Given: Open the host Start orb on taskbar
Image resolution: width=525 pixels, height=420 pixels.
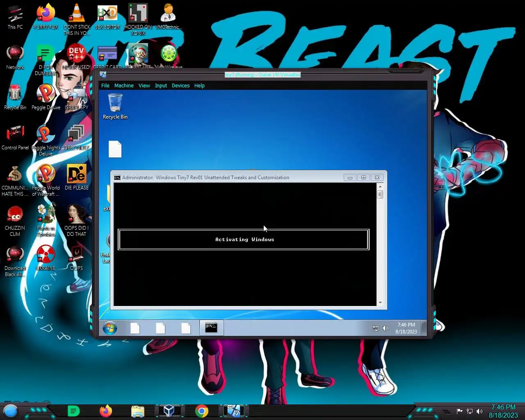Looking at the screenshot, I should pos(11,411).
